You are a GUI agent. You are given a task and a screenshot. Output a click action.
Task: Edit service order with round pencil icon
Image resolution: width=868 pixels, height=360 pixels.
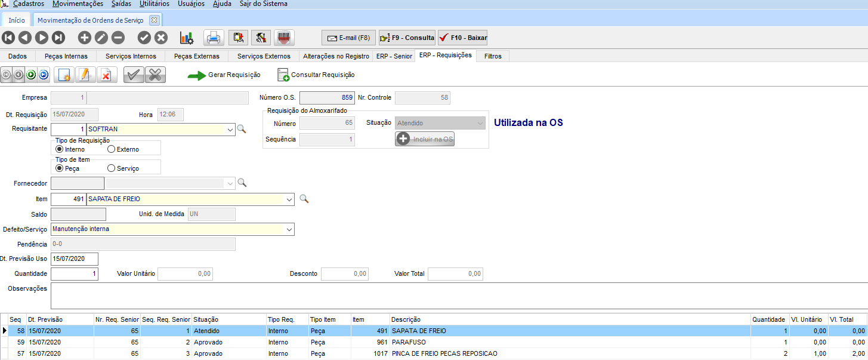point(101,38)
